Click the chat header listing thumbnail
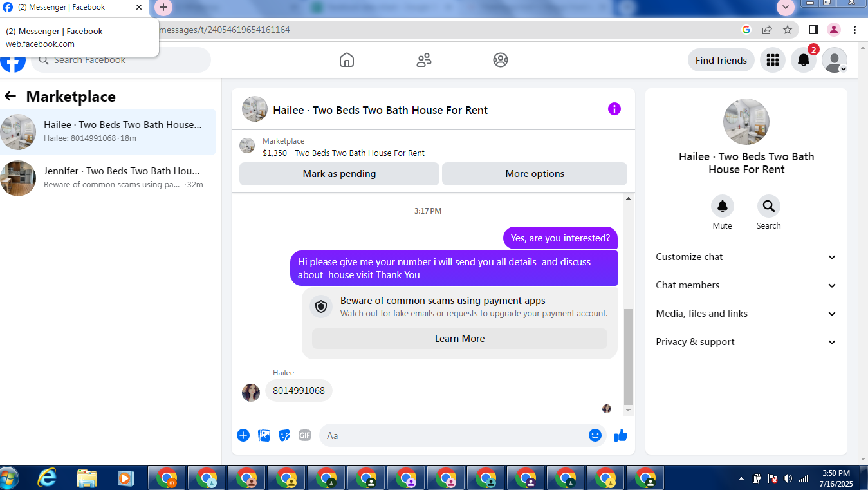Image resolution: width=868 pixels, height=490 pixels. coord(255,109)
